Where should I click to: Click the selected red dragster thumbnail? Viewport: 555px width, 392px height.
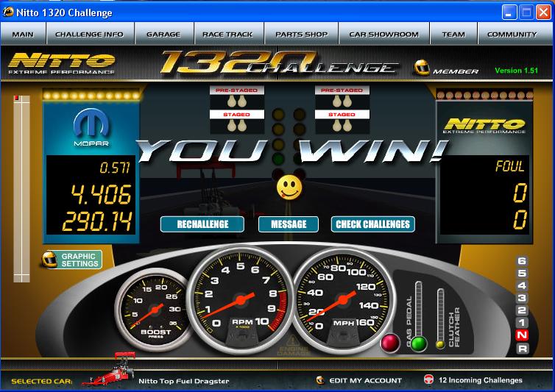109,370
